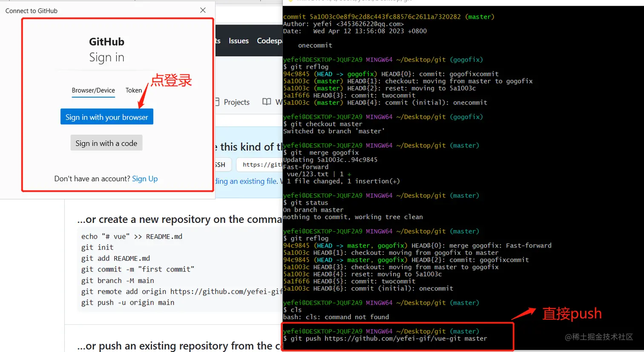Click Sign in with a code
The height and width of the screenshot is (352, 644).
point(106,143)
